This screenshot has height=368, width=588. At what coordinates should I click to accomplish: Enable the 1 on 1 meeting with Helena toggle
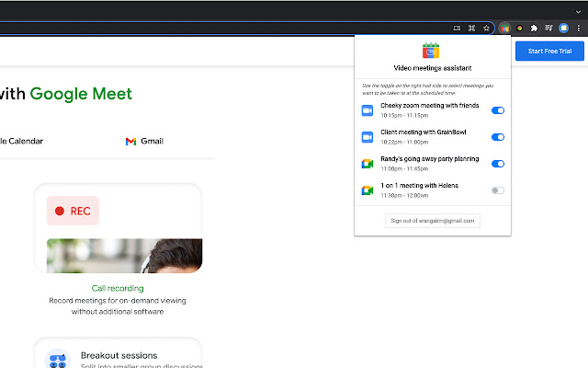498,190
